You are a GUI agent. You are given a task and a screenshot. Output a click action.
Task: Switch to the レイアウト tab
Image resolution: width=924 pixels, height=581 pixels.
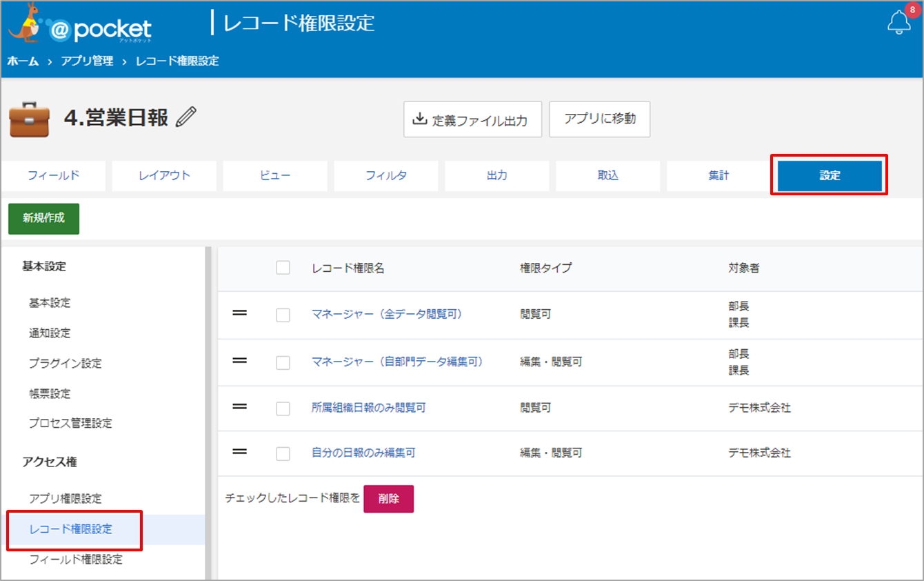[x=164, y=176]
